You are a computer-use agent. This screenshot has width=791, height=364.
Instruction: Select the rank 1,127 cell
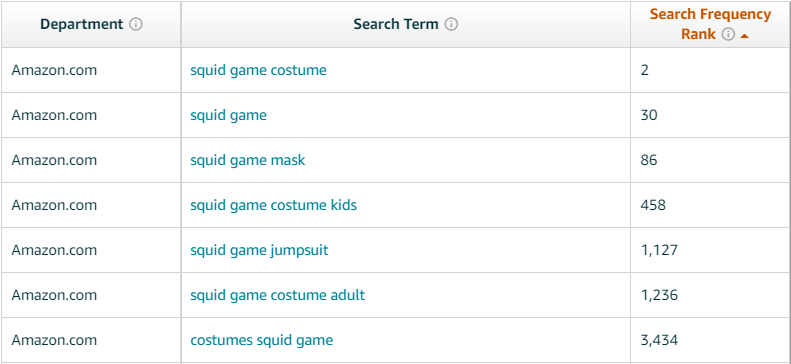click(710, 250)
